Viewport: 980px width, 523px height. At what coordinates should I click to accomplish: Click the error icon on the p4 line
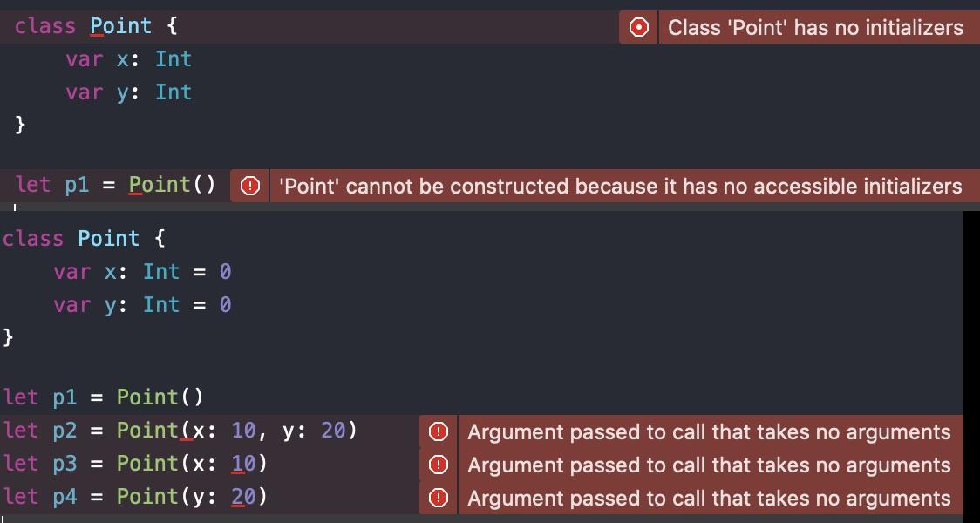point(439,498)
